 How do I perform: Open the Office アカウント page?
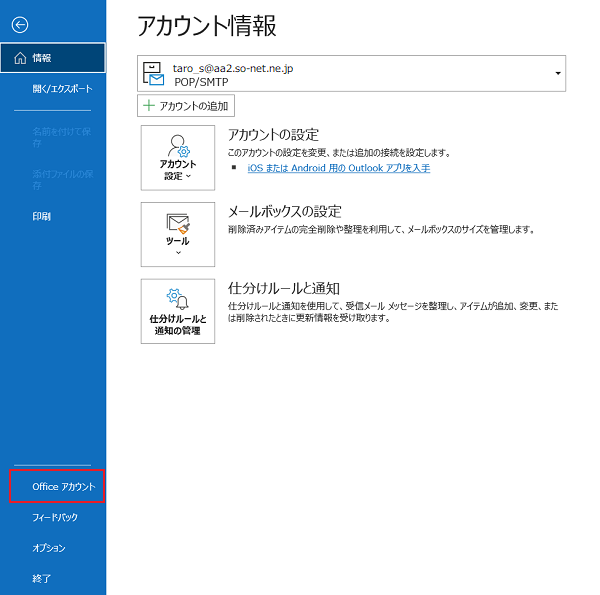point(63,487)
